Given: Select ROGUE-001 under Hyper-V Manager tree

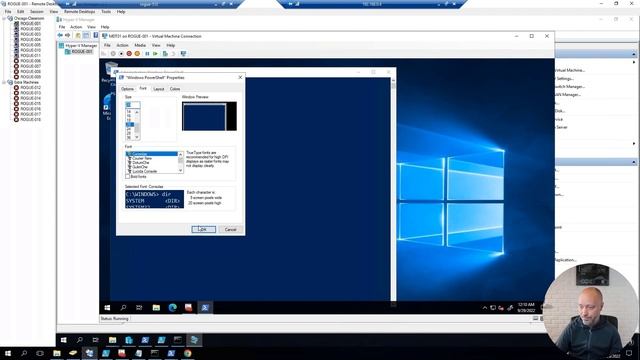Looking at the screenshot, I should pos(82,52).
